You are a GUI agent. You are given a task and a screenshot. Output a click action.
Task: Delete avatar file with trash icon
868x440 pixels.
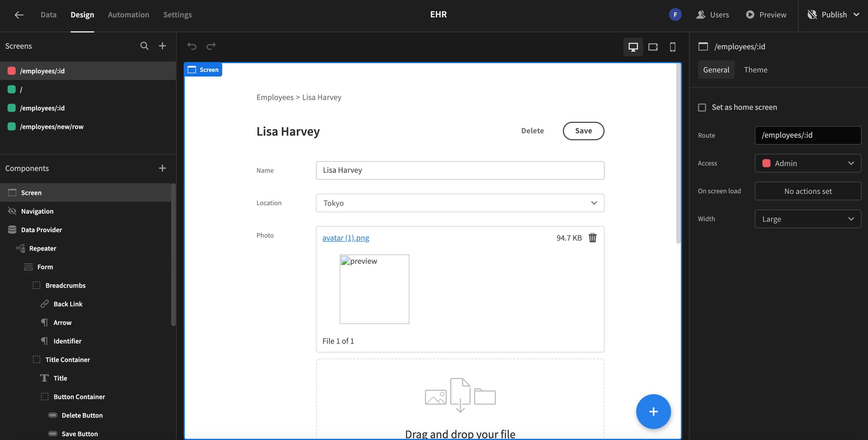tap(592, 238)
